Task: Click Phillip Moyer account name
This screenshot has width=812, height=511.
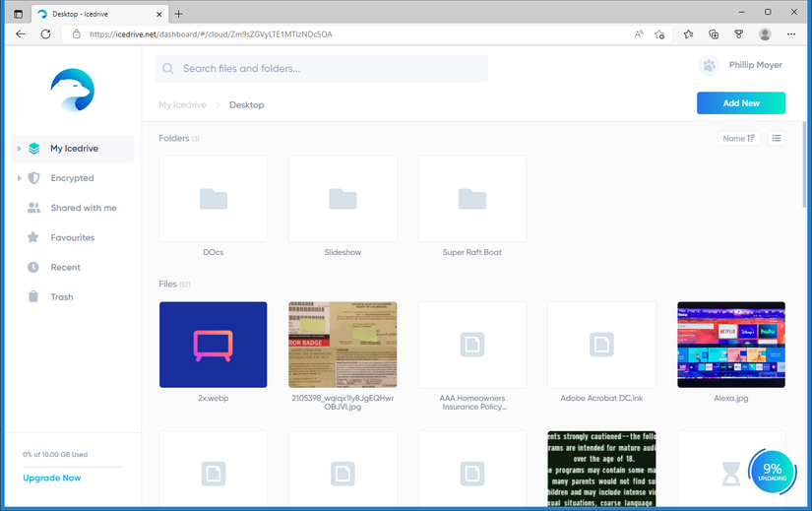Action: (756, 65)
